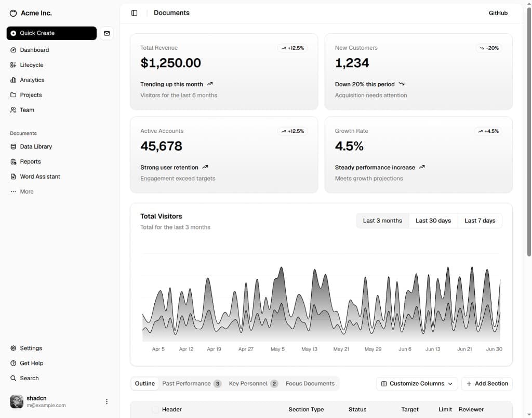This screenshot has height=418, width=532.
Task: Switch chart to Last 30 days
Action: point(433,221)
